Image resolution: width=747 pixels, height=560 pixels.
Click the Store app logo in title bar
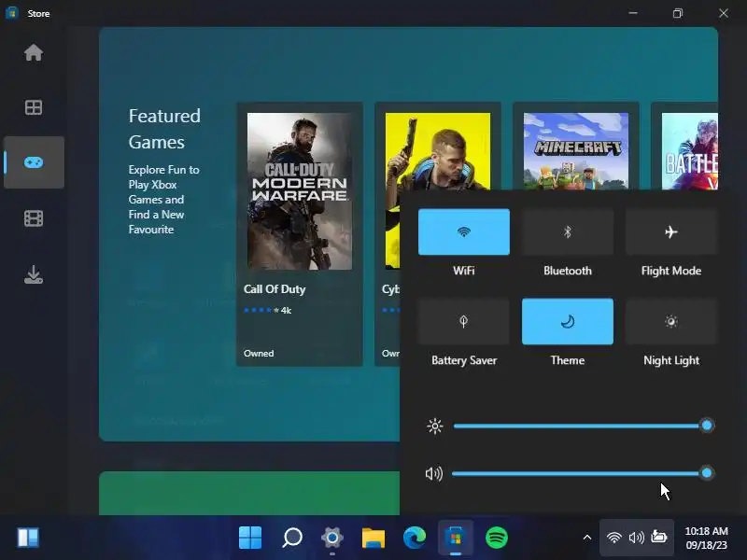click(x=12, y=13)
